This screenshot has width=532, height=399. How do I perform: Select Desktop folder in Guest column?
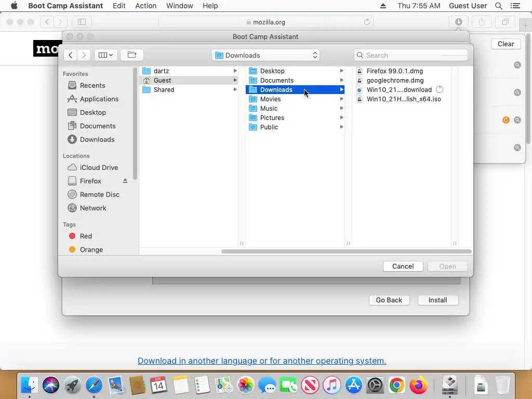click(x=295, y=71)
